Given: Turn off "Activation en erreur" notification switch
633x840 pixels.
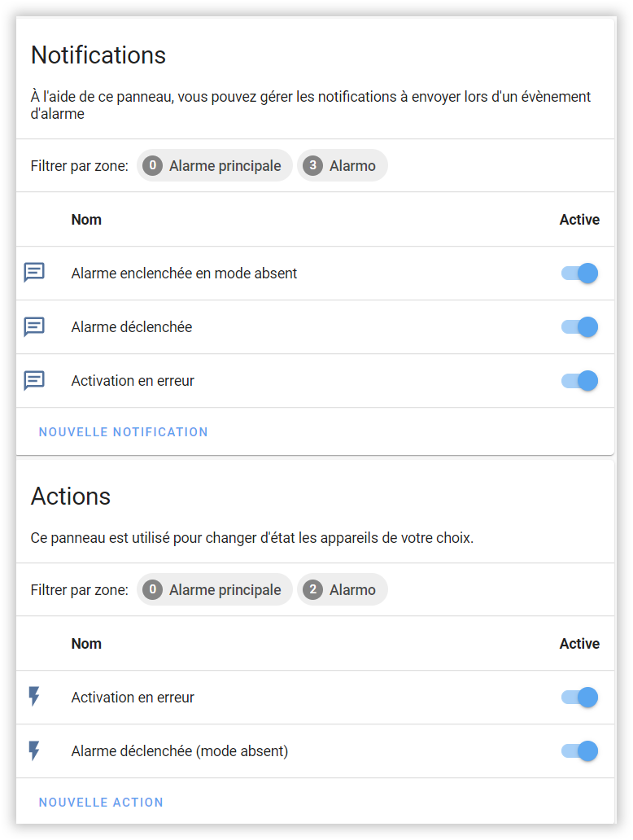Looking at the screenshot, I should (580, 381).
